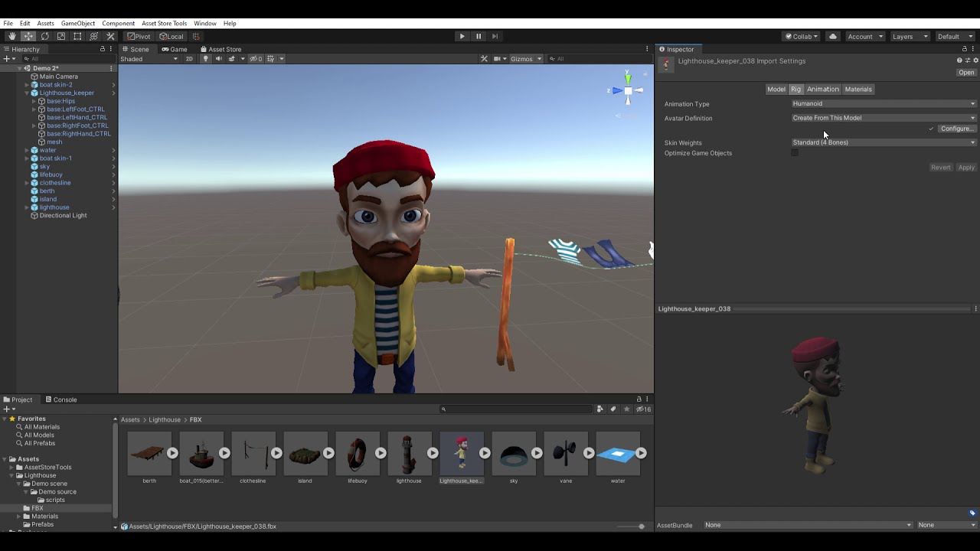This screenshot has height=551, width=980.
Task: Toggle Pivot handle position
Action: [x=139, y=36]
